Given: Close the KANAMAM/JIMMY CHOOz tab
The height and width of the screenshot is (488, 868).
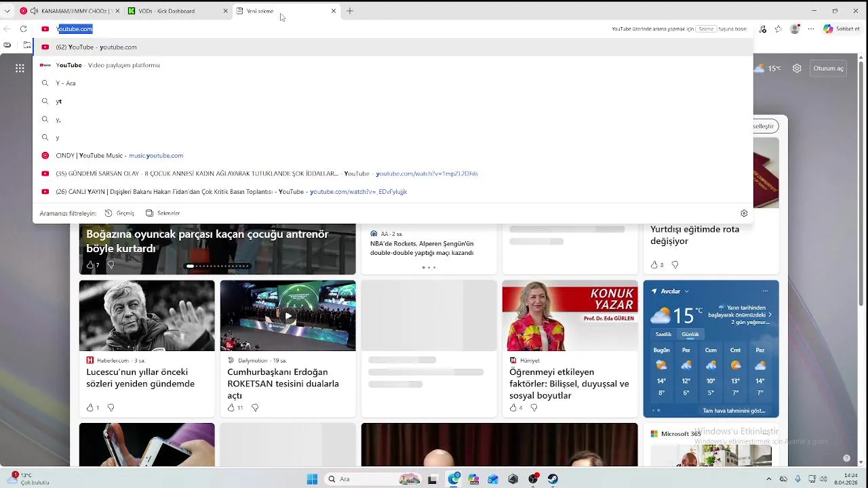Looking at the screenshot, I should pos(117,11).
